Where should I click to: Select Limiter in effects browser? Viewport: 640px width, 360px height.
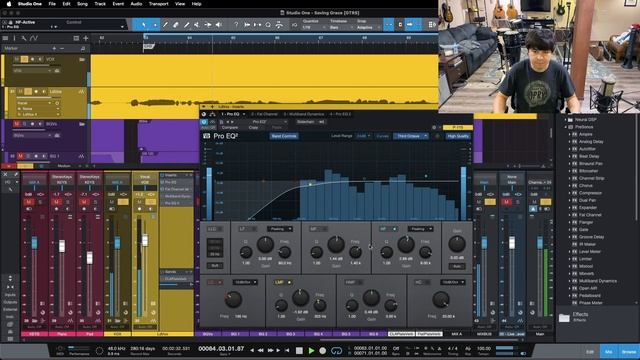[585, 259]
